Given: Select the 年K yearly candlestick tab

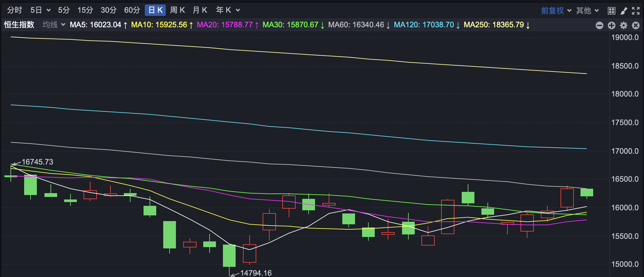Looking at the screenshot, I should click(x=224, y=10).
